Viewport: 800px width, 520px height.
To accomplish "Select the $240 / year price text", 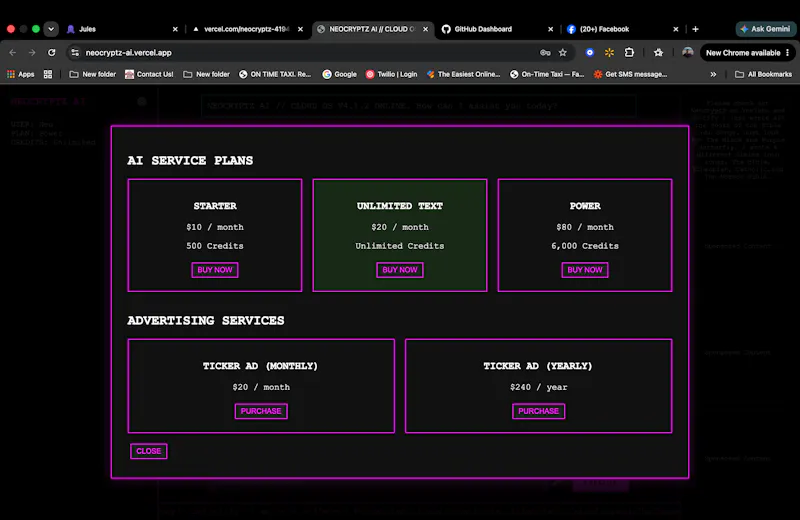I will (538, 387).
